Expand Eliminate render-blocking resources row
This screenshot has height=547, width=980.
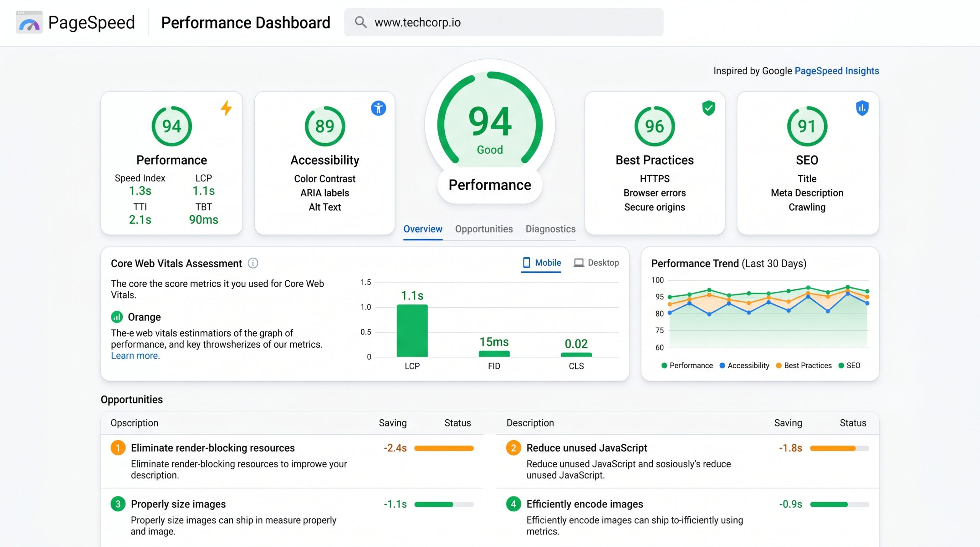point(292,461)
